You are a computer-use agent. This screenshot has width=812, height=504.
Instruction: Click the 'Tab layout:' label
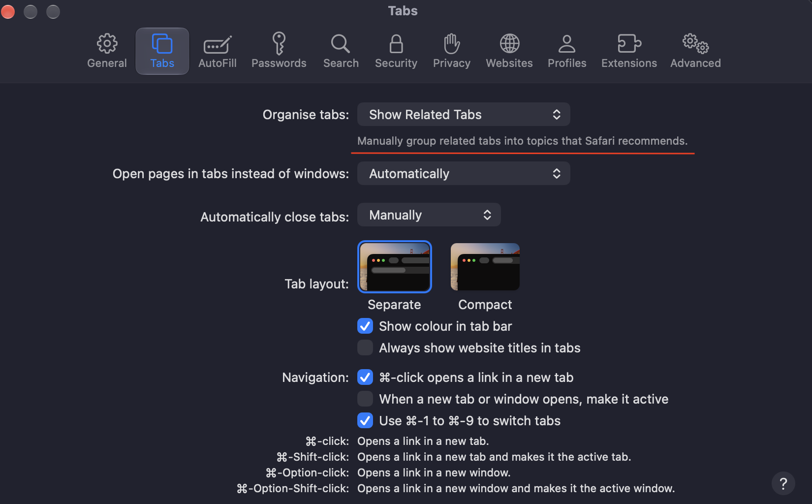pyautogui.click(x=316, y=284)
